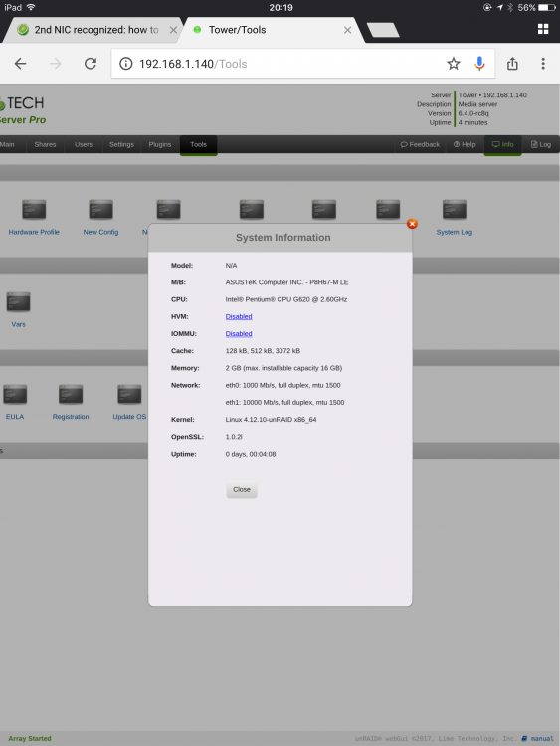The width and height of the screenshot is (560, 746).
Task: Click the browser forward arrow
Action: 55,64
